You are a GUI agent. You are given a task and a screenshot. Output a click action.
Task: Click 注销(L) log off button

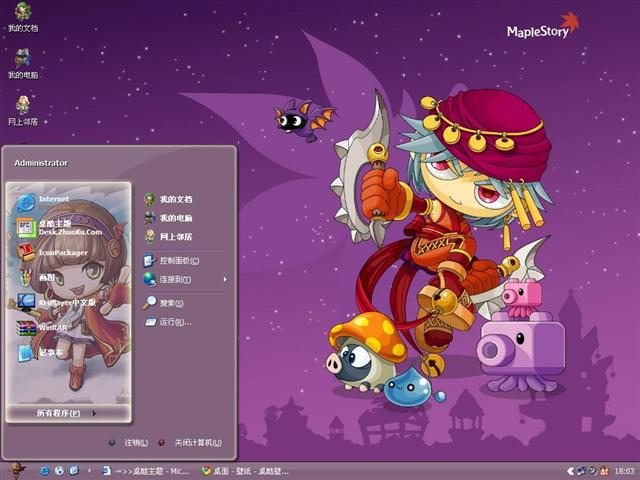pos(129,442)
